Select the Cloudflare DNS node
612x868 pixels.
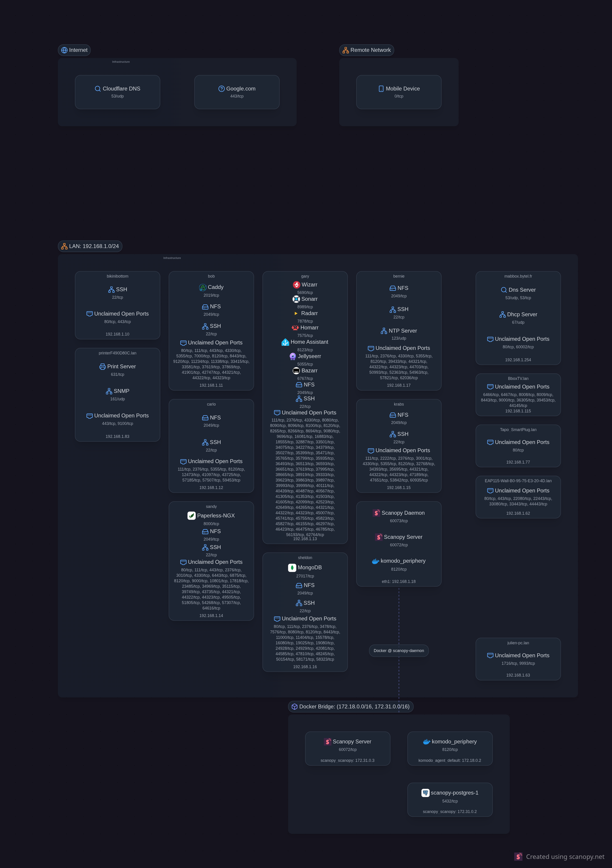tap(118, 92)
